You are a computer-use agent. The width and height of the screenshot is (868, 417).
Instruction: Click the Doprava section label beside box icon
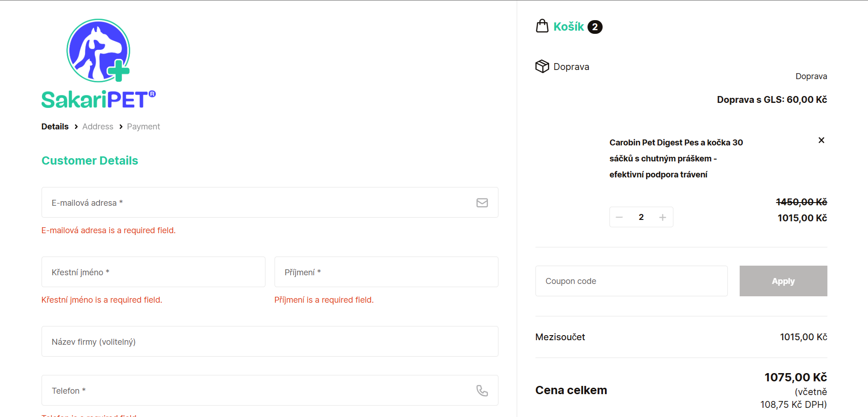click(571, 67)
